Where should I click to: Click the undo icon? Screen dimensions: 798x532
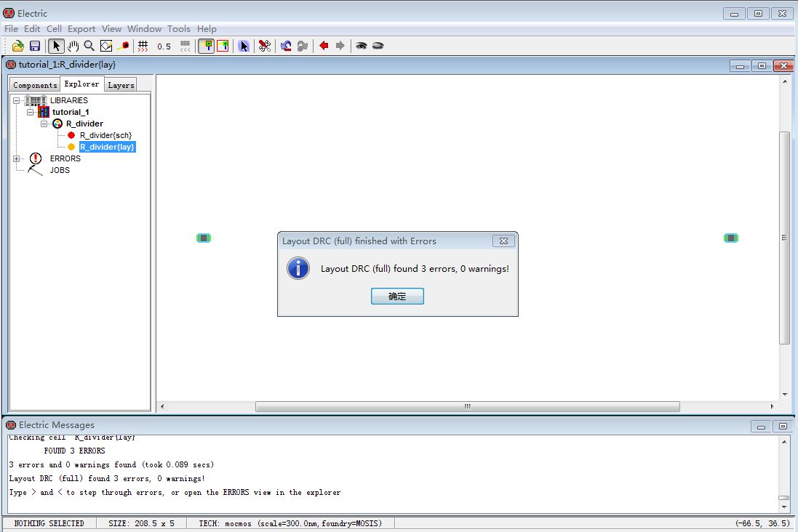[286, 47]
